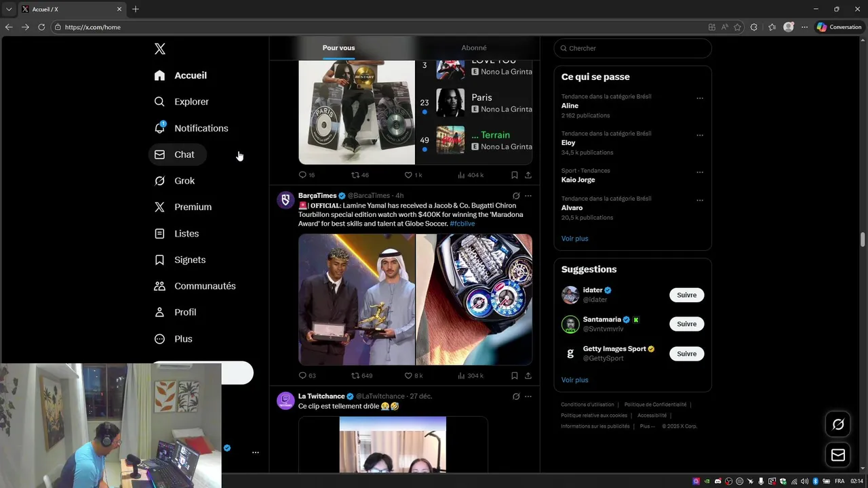Share the BarçaTimes post
868x488 pixels.
[528, 375]
